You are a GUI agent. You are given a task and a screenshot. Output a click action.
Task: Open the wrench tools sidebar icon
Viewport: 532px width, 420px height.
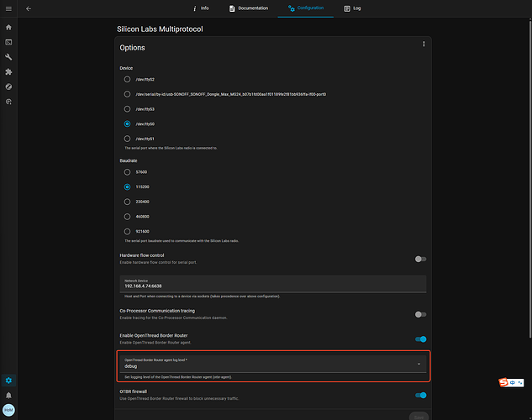8,57
